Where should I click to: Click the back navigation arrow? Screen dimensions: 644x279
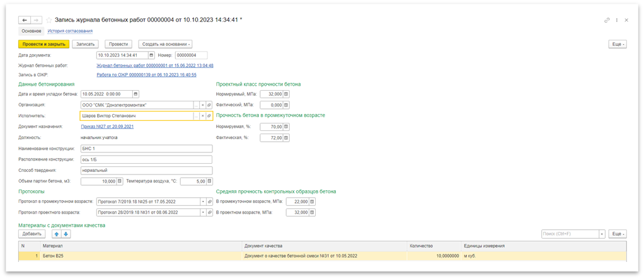pos(25,20)
